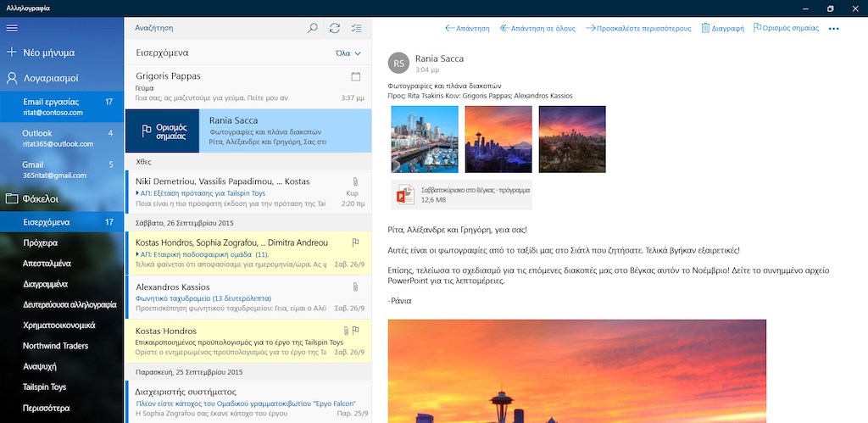
Task: Expand Kostas Hondros Εταιρική ποδοσφαιρική ομάδα thread
Action: pyautogui.click(x=138, y=254)
